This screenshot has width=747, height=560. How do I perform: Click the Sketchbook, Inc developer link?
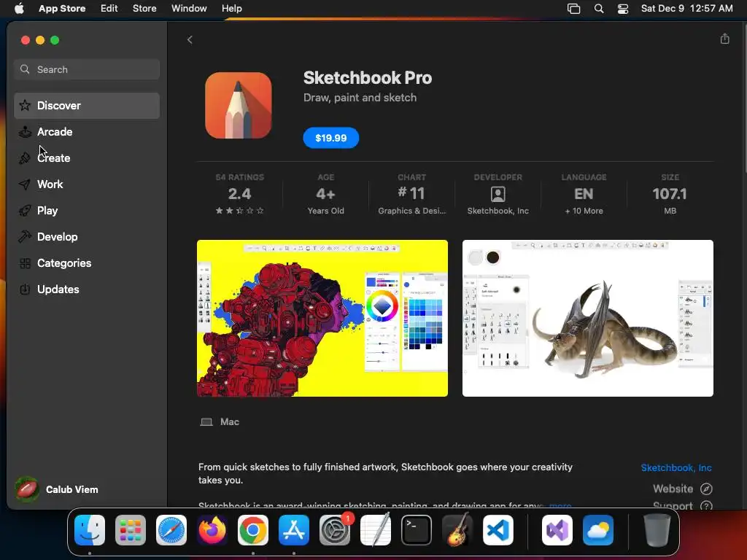click(x=676, y=467)
